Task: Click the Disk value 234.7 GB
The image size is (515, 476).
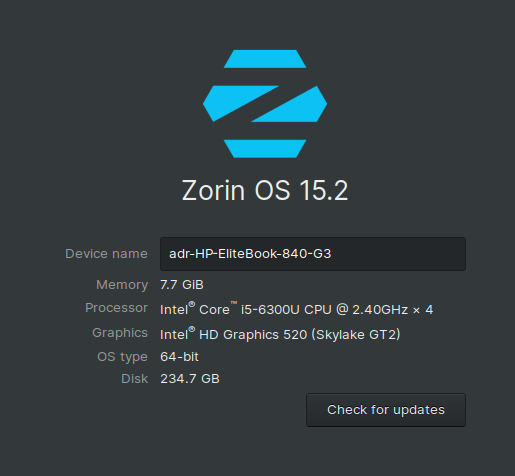Action: click(190, 379)
